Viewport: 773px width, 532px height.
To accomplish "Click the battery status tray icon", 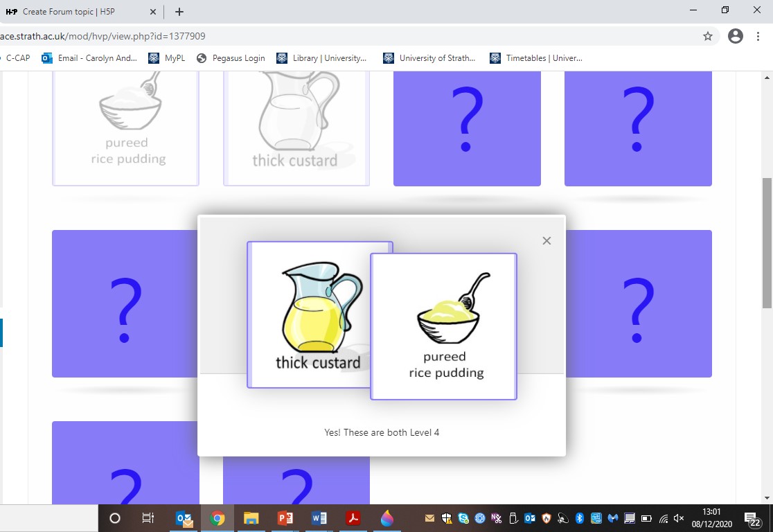I will click(x=646, y=518).
